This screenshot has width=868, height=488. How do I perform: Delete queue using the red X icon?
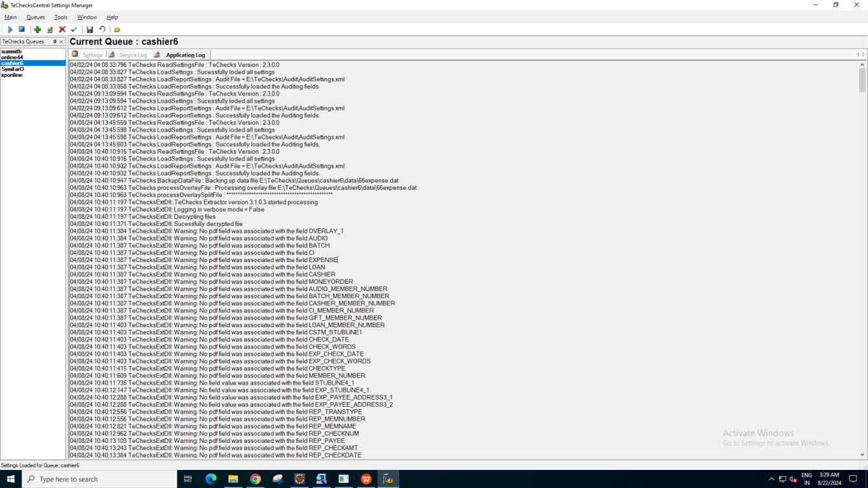62,30
